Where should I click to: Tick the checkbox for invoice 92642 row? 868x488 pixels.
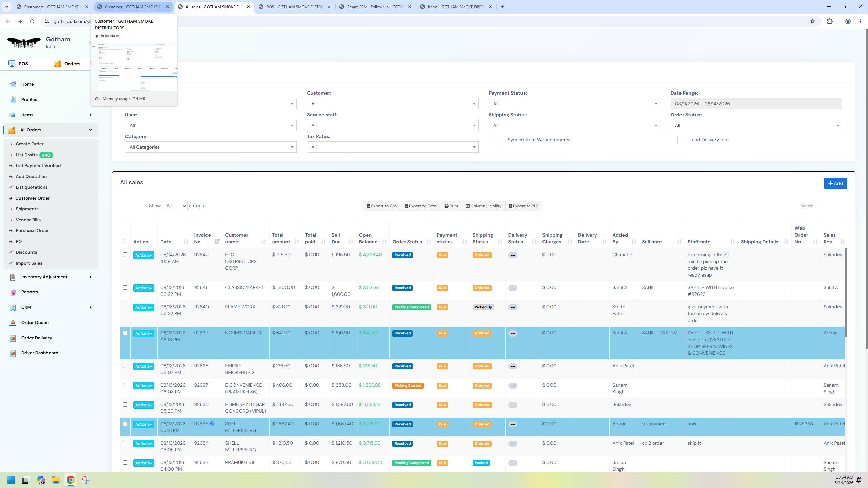125,255
